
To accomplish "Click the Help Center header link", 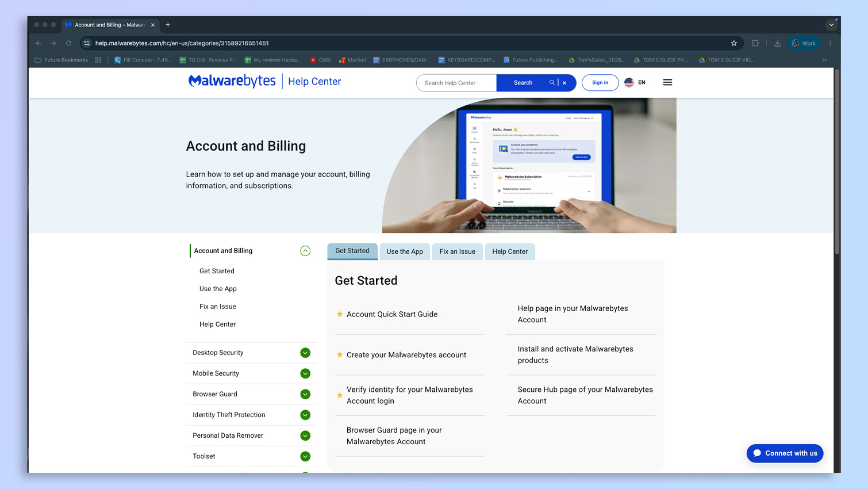I will tap(314, 82).
